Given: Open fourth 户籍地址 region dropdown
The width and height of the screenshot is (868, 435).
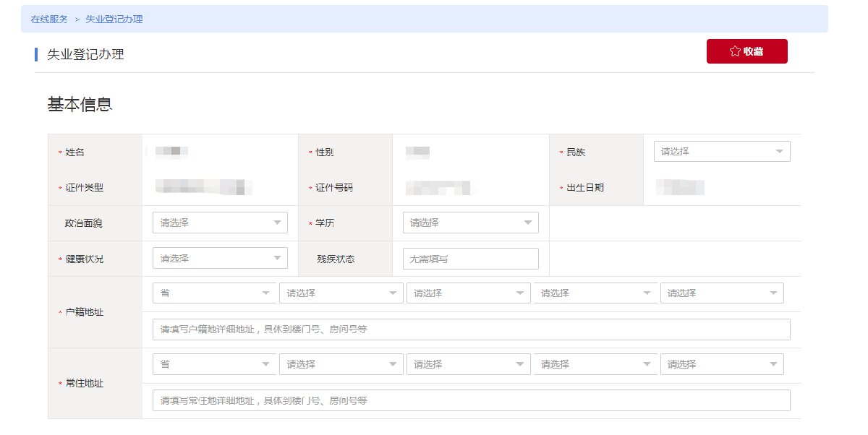Looking at the screenshot, I should [595, 293].
